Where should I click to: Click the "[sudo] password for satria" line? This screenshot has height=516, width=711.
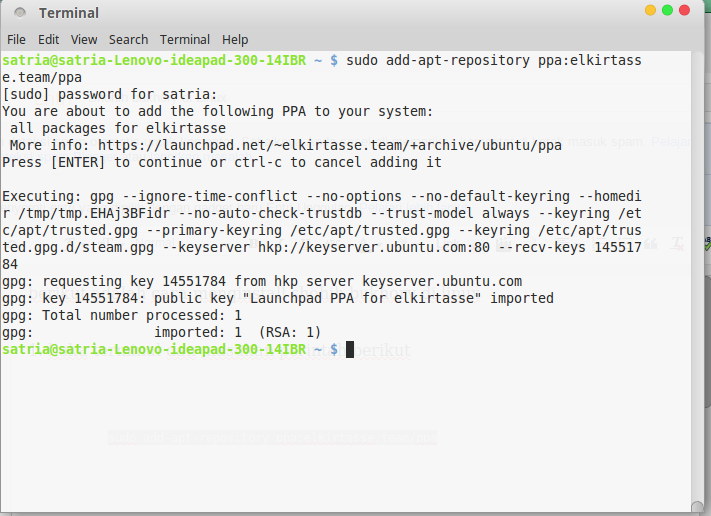tap(110, 94)
